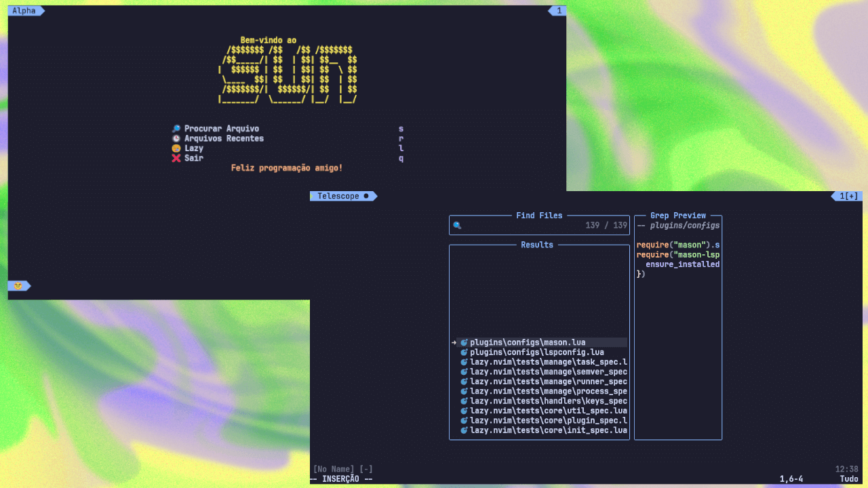Click the emoji icon in Alpha window's status line

[18, 286]
